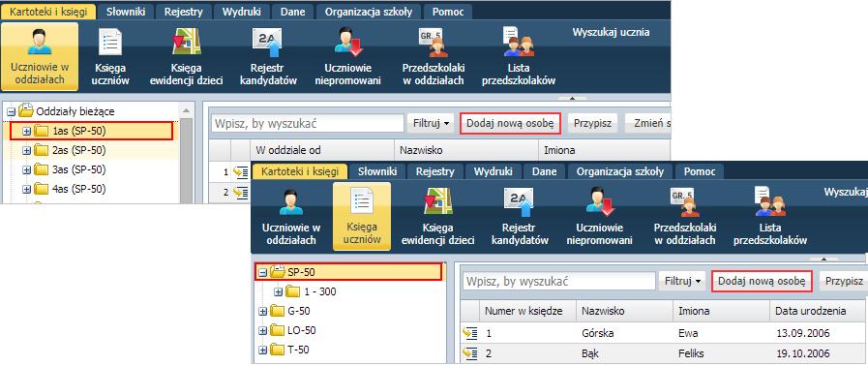Click record icon in Górska row
This screenshot has width=868, height=366.
470,333
